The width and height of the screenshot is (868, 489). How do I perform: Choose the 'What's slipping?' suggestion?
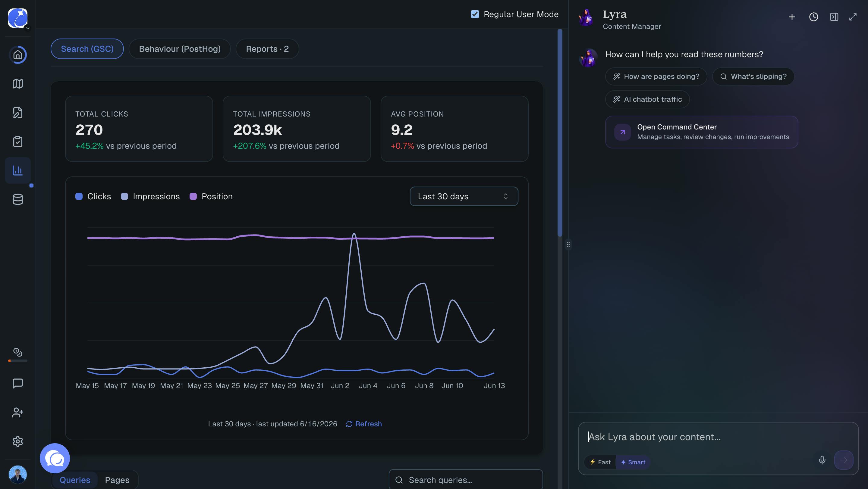753,76
